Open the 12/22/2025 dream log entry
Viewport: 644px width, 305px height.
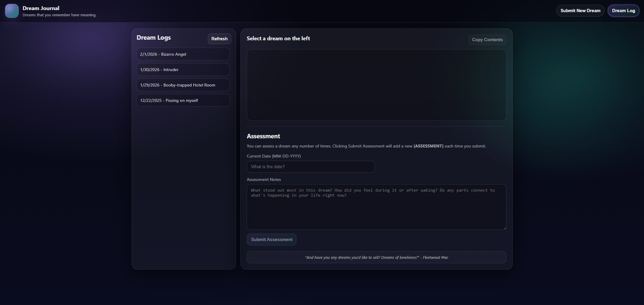pyautogui.click(x=183, y=100)
